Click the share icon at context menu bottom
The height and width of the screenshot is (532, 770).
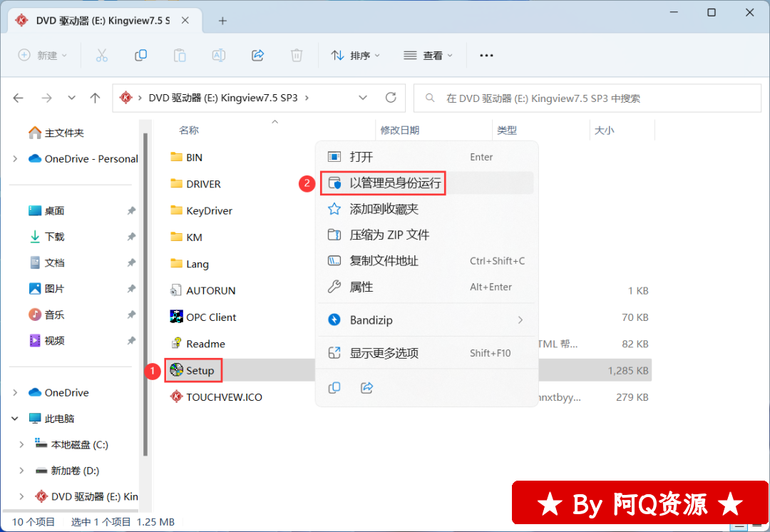(367, 387)
